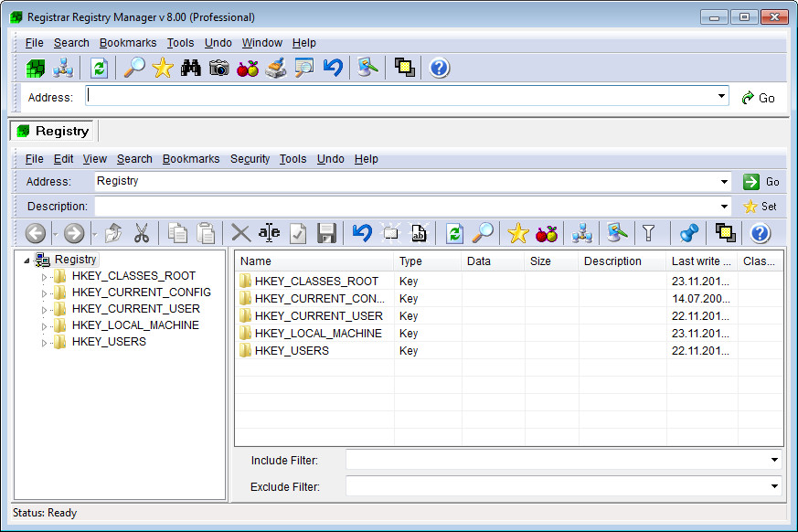
Task: Click the green registry cubes icon in top toolbar
Action: (x=35, y=68)
